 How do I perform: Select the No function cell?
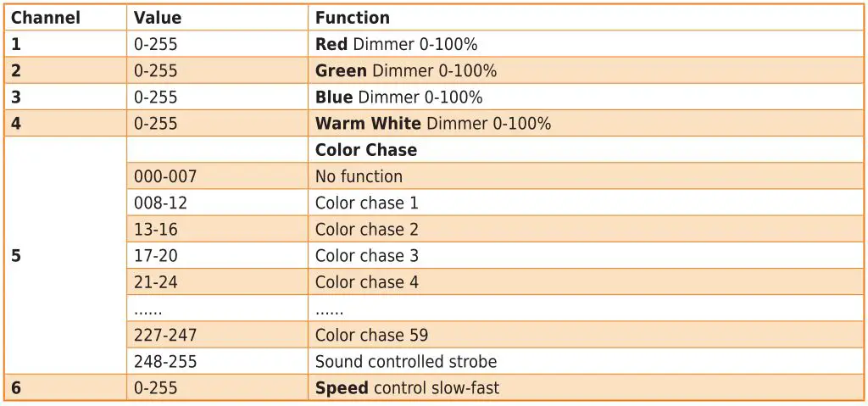[359, 176]
